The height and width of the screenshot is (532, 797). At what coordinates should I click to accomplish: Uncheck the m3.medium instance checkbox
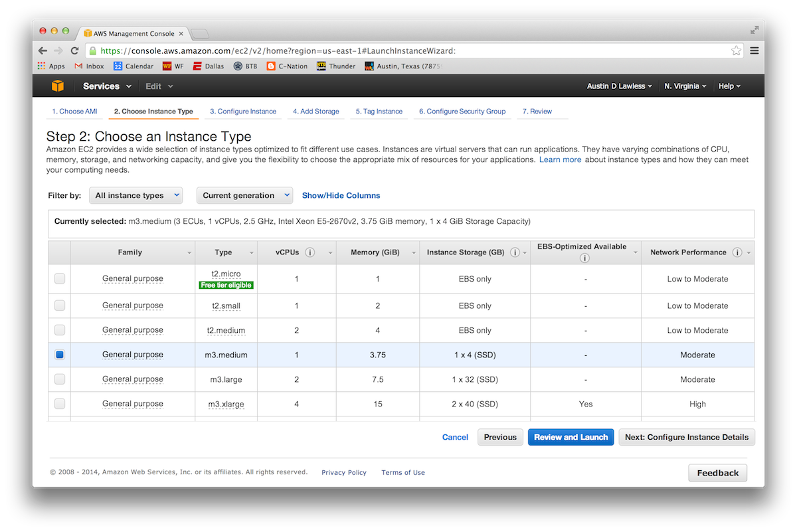click(60, 355)
